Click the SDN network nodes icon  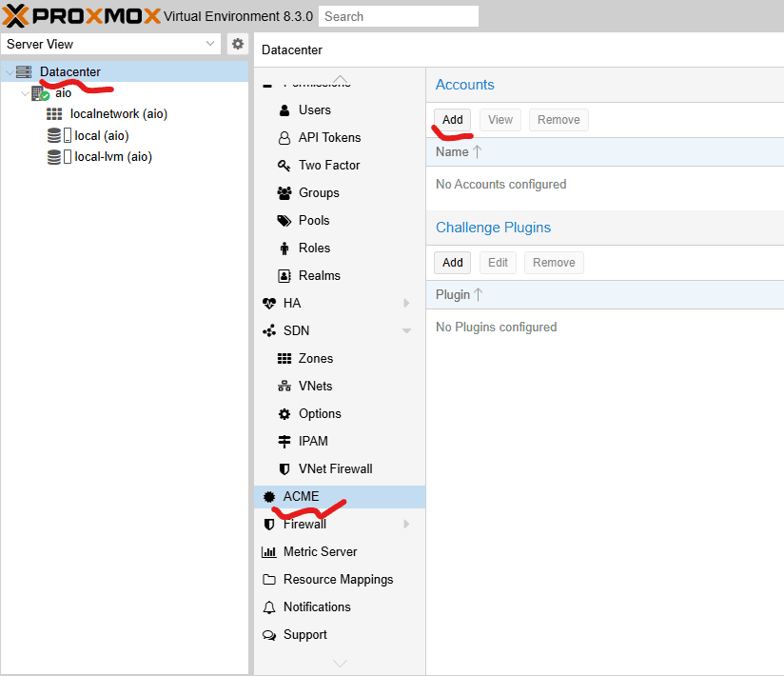pyautogui.click(x=269, y=330)
